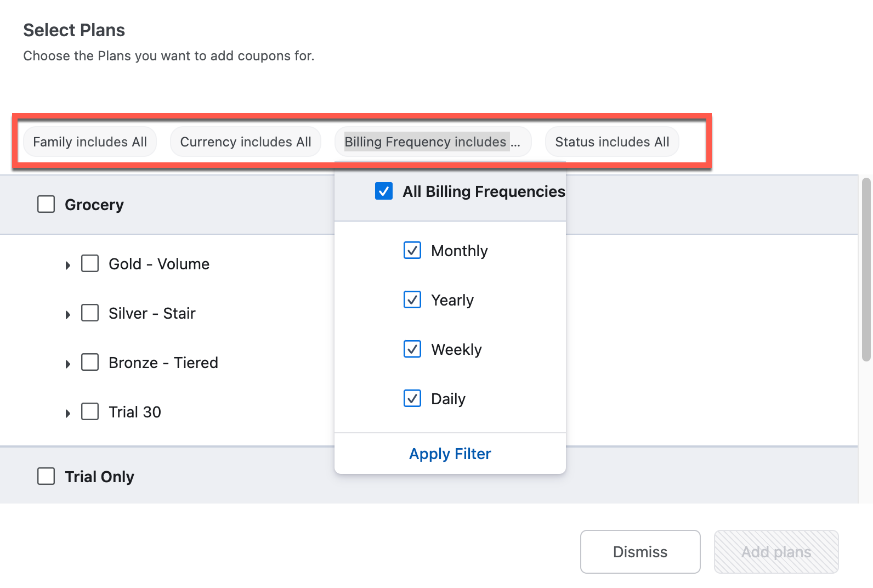Select the Gold - Volume plan checkbox

pos(90,264)
